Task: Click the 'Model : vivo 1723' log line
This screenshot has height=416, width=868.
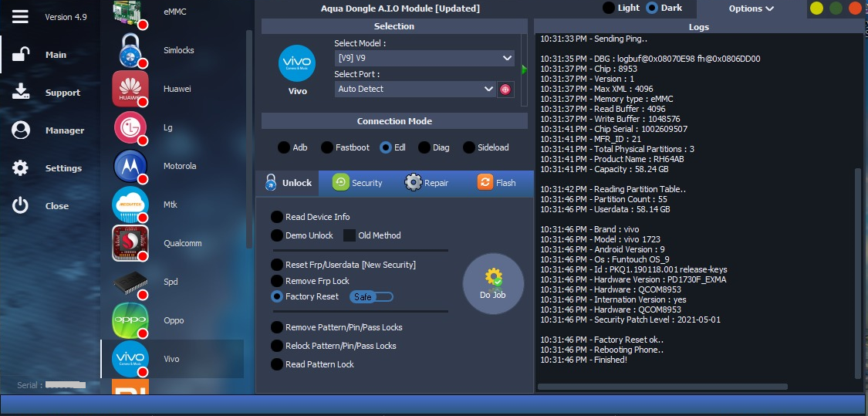Action: [x=599, y=239]
